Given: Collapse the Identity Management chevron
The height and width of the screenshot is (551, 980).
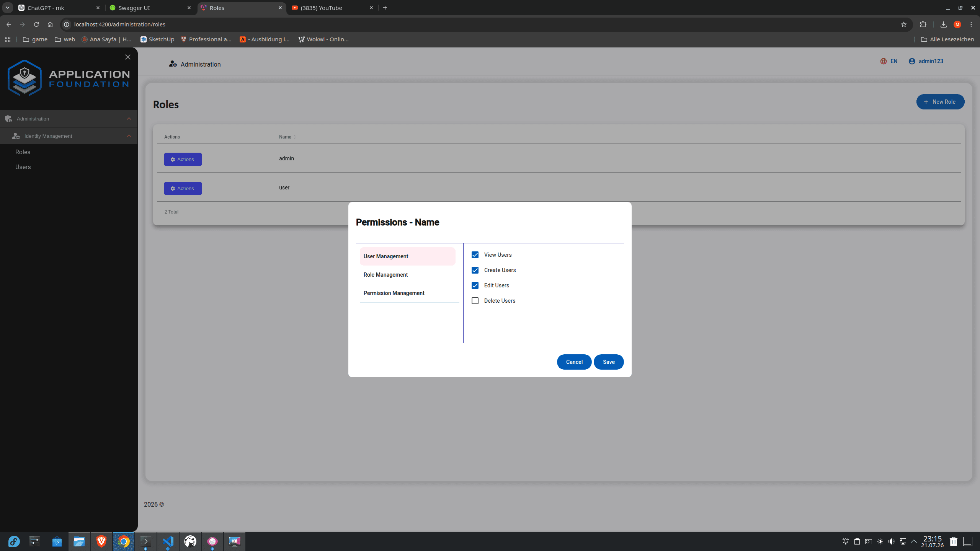Looking at the screenshot, I should click(129, 136).
